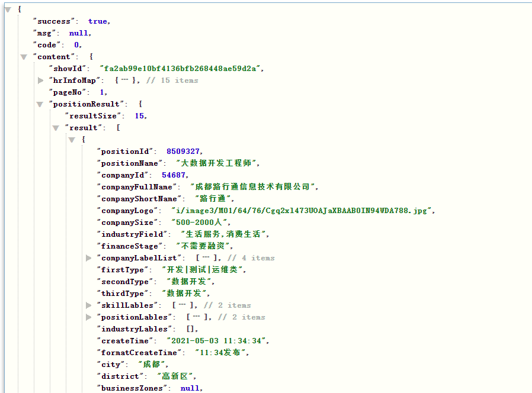Viewport: 532px width, 393px height.
Task: Select the showId hash value
Action: [x=180, y=69]
